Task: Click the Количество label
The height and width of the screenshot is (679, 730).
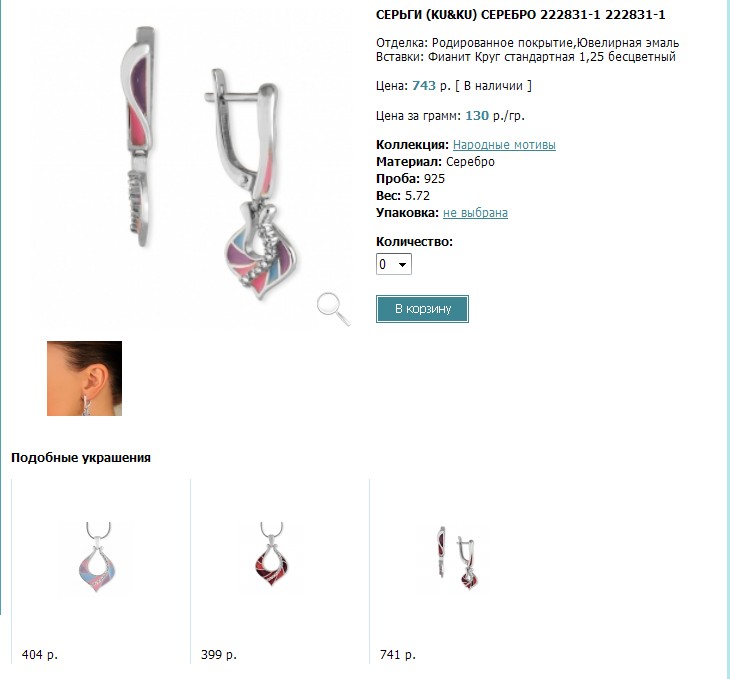Action: tap(414, 242)
